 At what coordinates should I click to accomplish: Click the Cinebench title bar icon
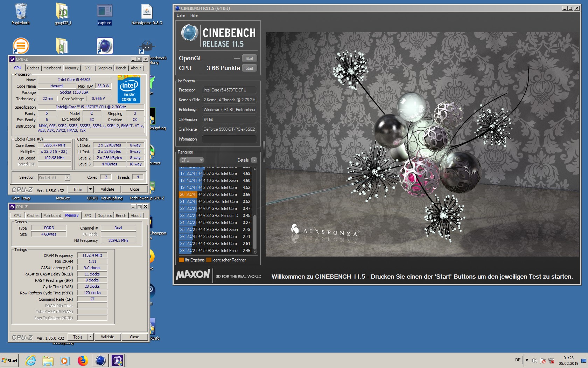click(177, 8)
